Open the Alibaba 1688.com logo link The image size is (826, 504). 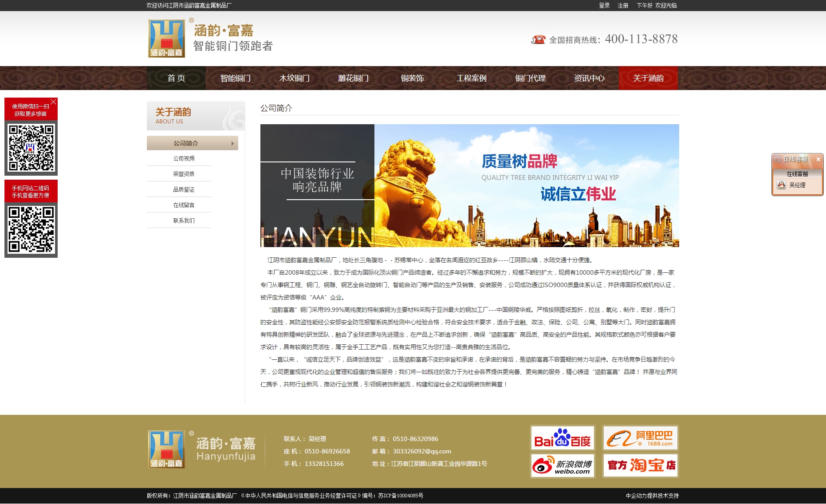640,438
